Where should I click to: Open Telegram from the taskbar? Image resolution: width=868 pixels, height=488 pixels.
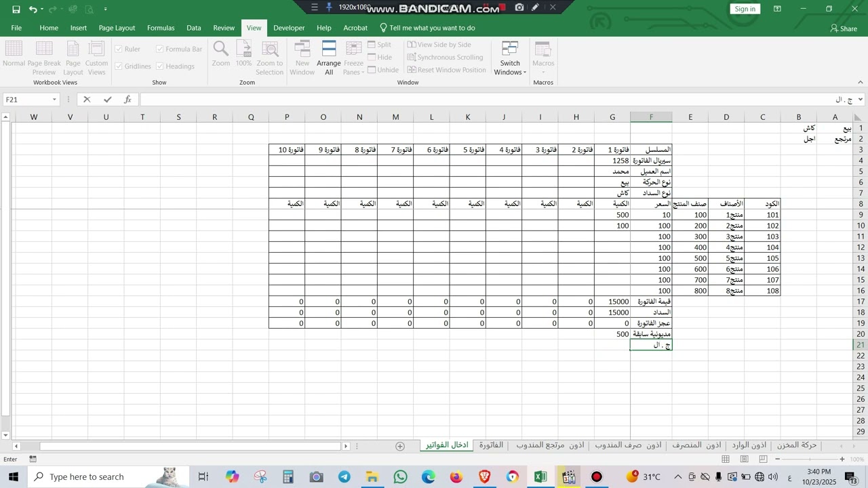click(x=344, y=476)
